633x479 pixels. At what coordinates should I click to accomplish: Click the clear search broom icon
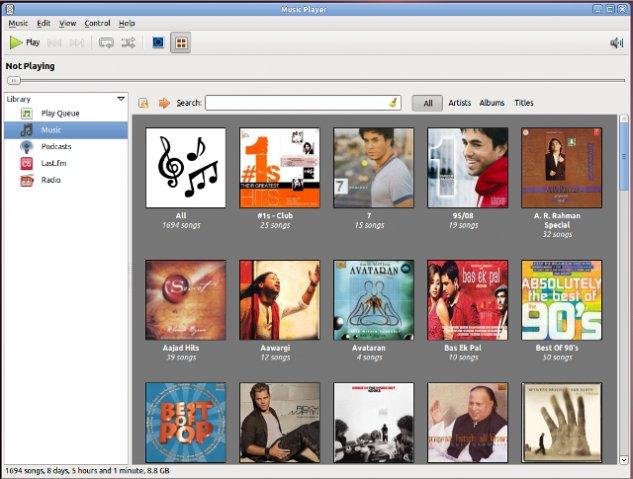(x=393, y=102)
